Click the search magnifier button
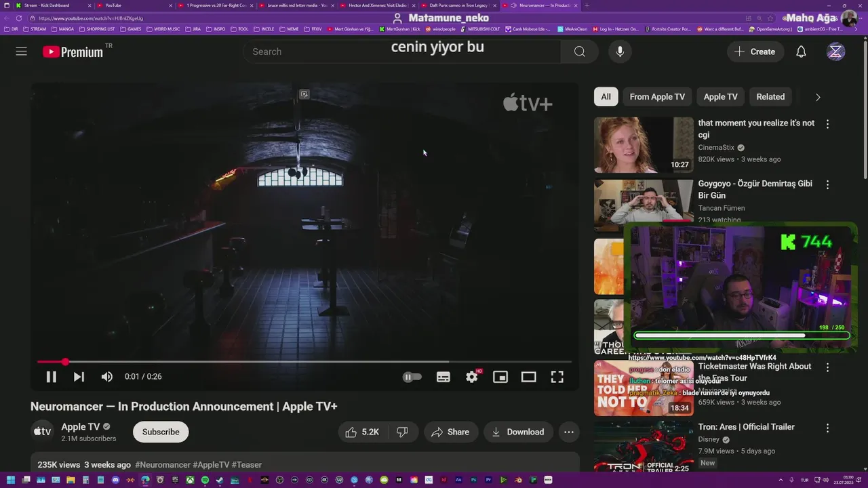Screen dimensions: 868x488 pos(579,52)
